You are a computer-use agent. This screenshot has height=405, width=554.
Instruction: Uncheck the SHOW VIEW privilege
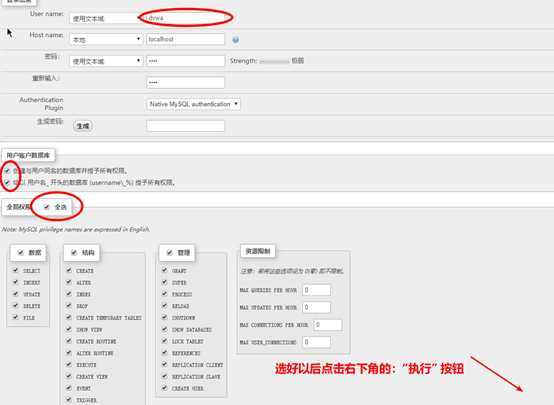tap(69, 329)
